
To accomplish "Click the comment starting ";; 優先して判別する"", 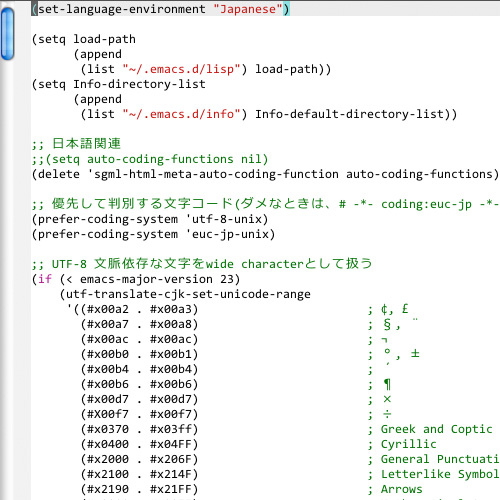I will click(265, 204).
